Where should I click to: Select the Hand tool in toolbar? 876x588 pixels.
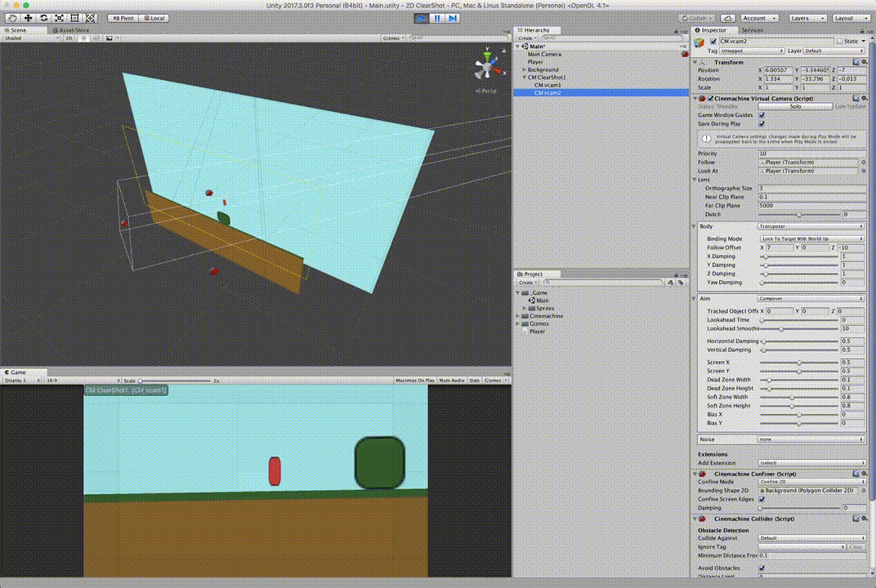click(12, 18)
